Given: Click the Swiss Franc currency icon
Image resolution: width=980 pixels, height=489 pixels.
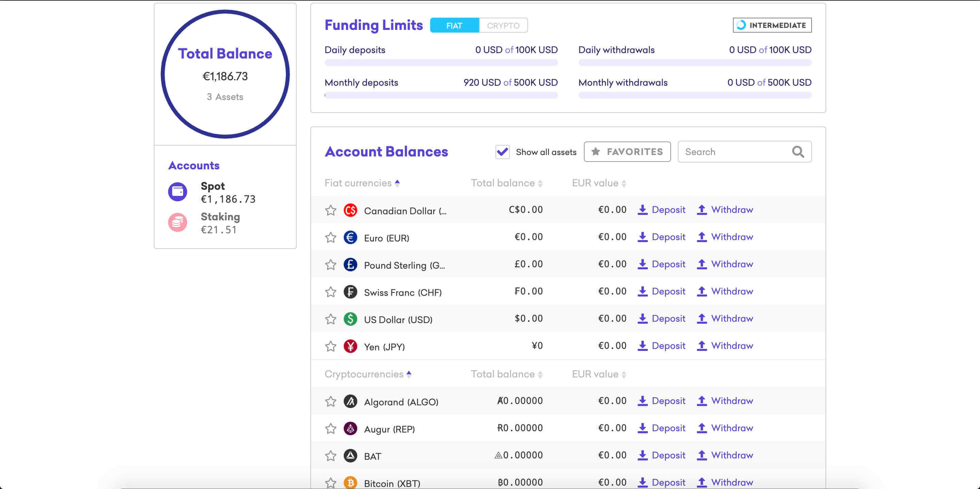Looking at the screenshot, I should tap(350, 292).
